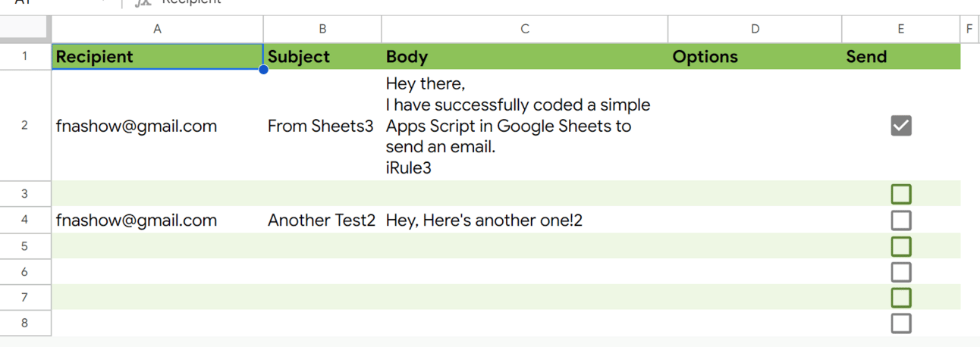This screenshot has height=347, width=980.
Task: Tick the Send checkbox in row 7
Action: coord(900,298)
